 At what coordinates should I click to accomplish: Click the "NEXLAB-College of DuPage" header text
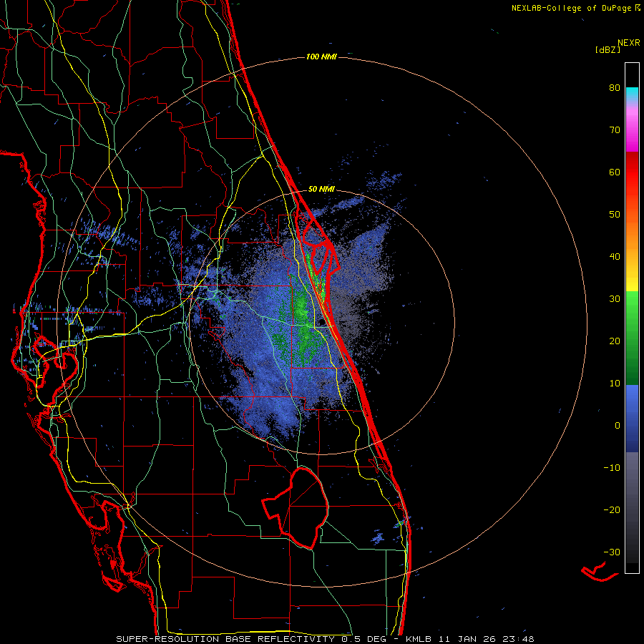(571, 8)
